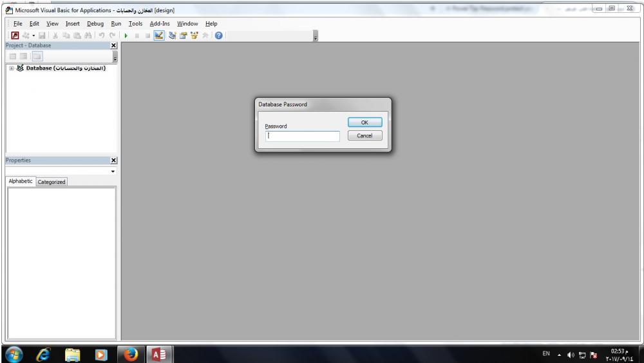Open Firefox from the taskbar
Viewport: 644px width, 363px height.
tap(131, 355)
